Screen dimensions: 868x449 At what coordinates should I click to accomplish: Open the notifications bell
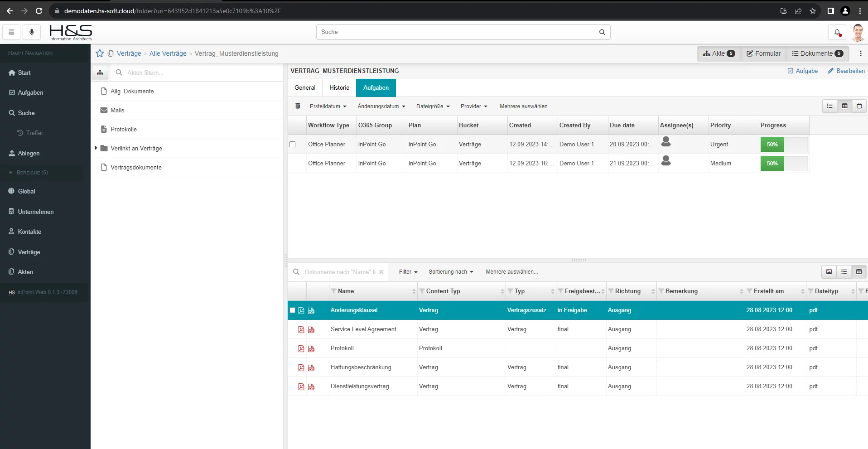pyautogui.click(x=837, y=32)
